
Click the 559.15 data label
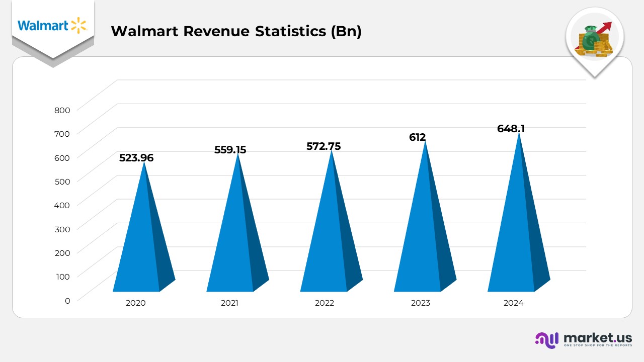(x=229, y=150)
